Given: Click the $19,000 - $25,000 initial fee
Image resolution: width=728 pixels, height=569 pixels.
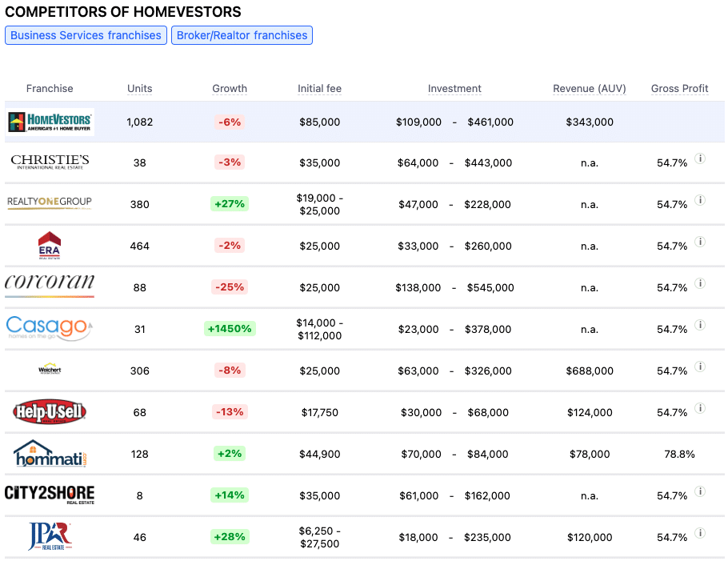Looking at the screenshot, I should pyautogui.click(x=319, y=204).
